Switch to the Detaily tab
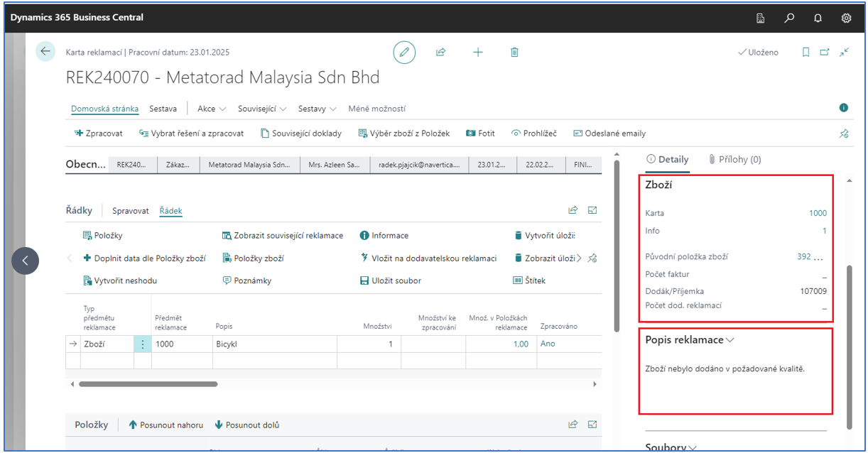Viewport: 868px width, 453px height. pos(667,159)
